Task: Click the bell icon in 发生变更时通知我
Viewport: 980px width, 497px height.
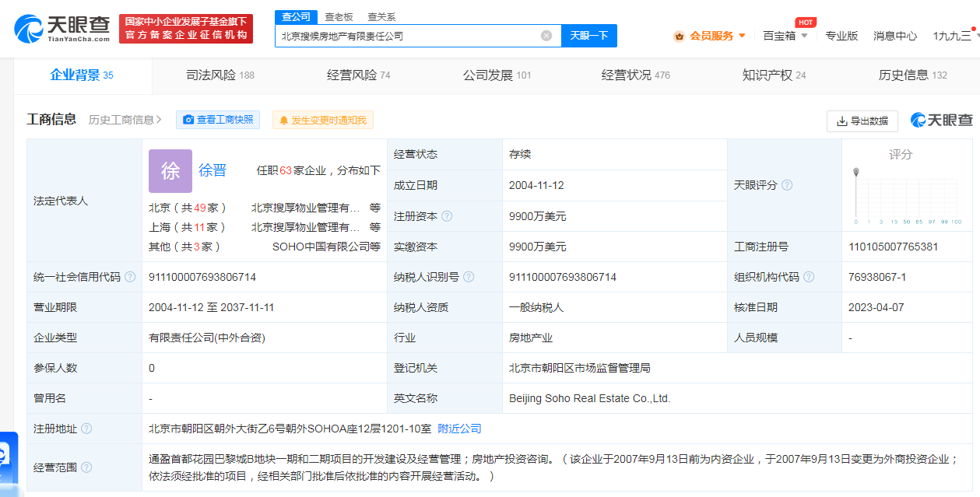Action: 284,119
